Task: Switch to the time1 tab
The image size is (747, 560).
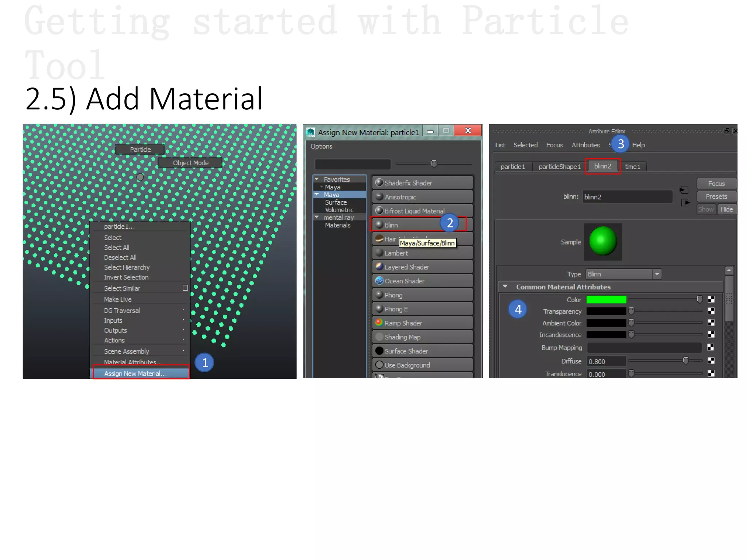Action: [632, 167]
